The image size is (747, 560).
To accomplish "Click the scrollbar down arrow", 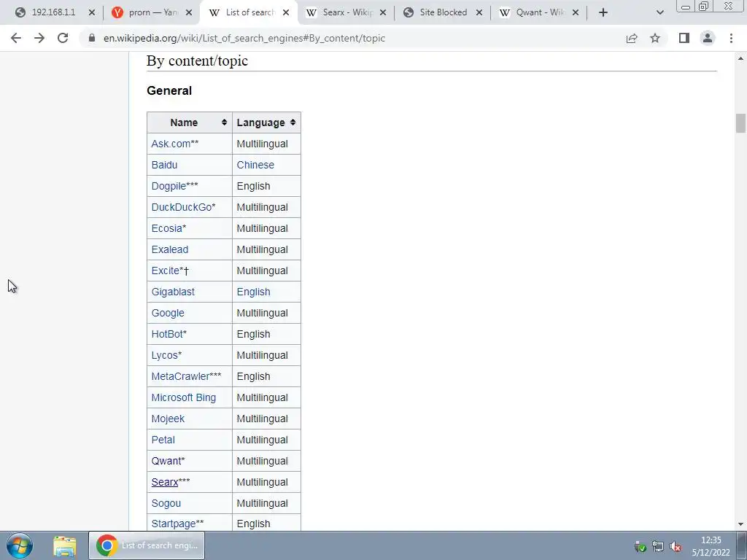I will (740, 524).
